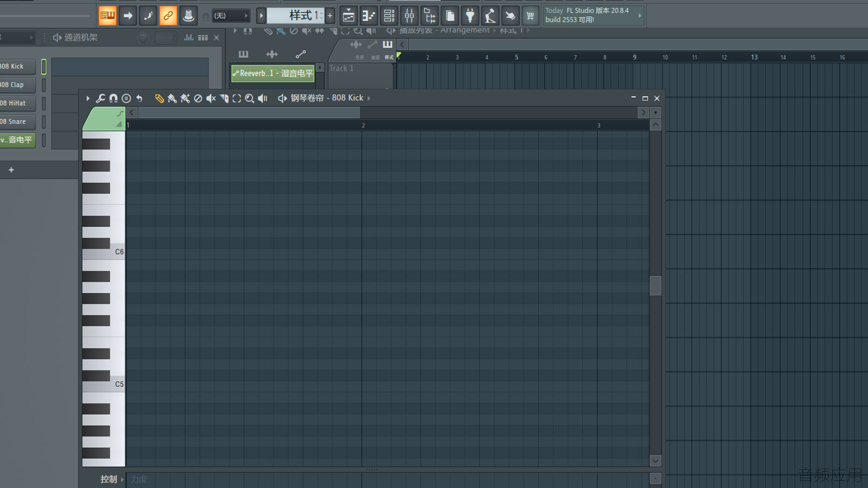Click the bird about icon in toolbar

510,16
